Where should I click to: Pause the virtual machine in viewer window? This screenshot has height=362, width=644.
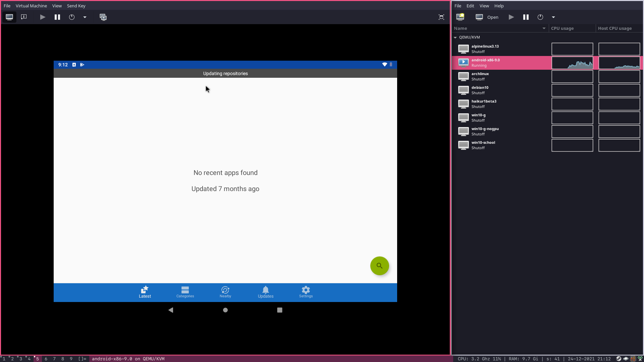click(x=57, y=17)
